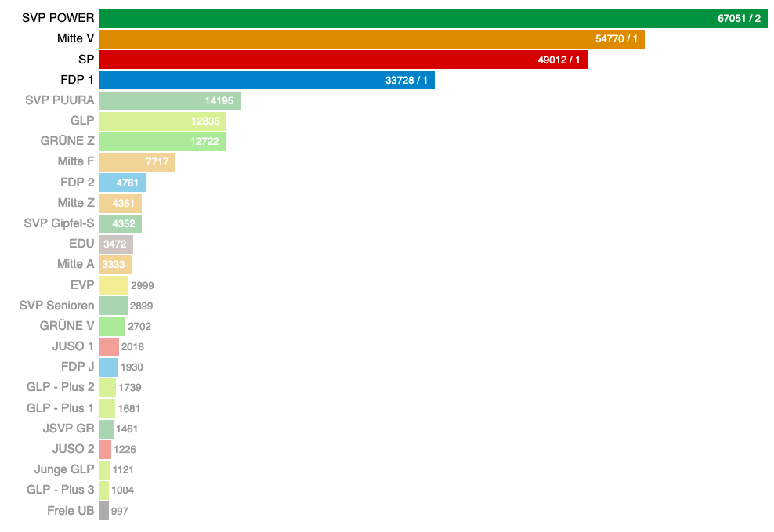Click the "FDP J" label text
Image resolution: width=774 pixels, height=532 pixels.
(x=78, y=367)
